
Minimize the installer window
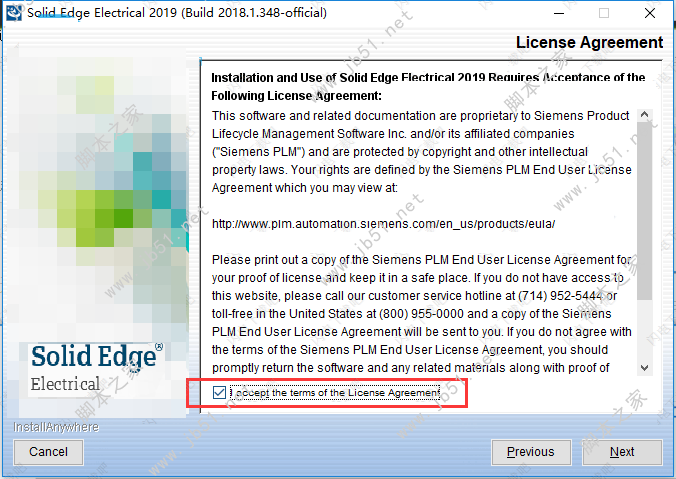click(559, 13)
